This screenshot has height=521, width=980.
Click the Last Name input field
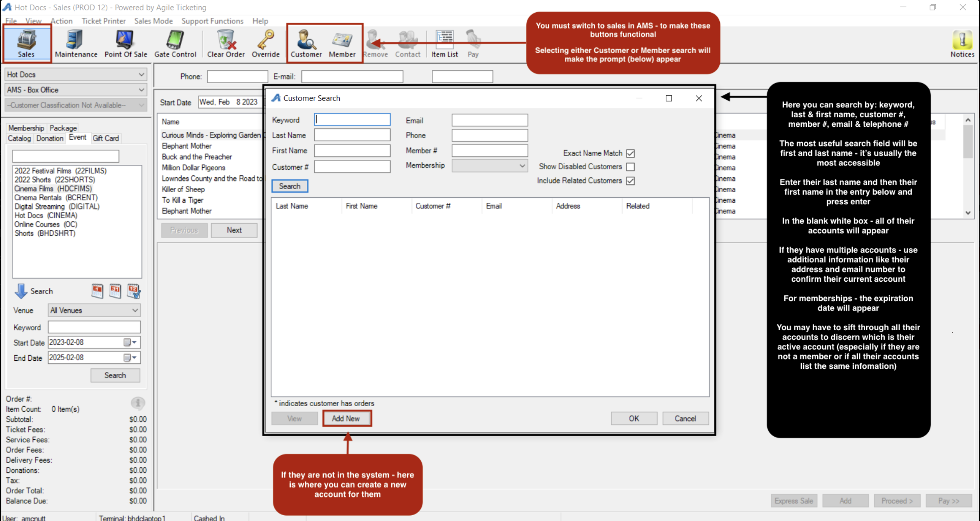pyautogui.click(x=352, y=135)
